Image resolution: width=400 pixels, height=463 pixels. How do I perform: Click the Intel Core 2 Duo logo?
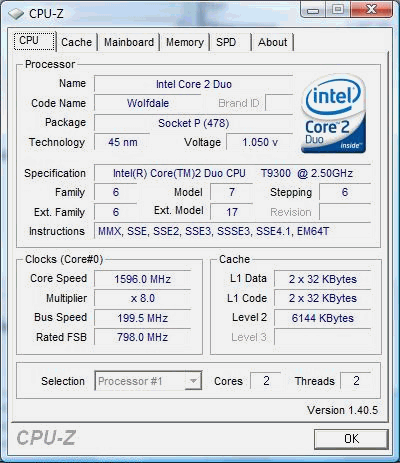tap(333, 114)
